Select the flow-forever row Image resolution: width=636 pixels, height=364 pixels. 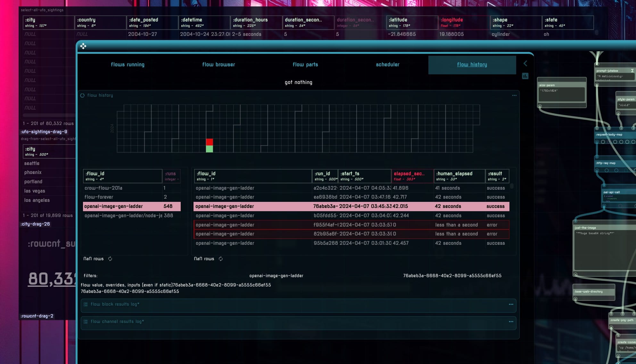(x=132, y=197)
